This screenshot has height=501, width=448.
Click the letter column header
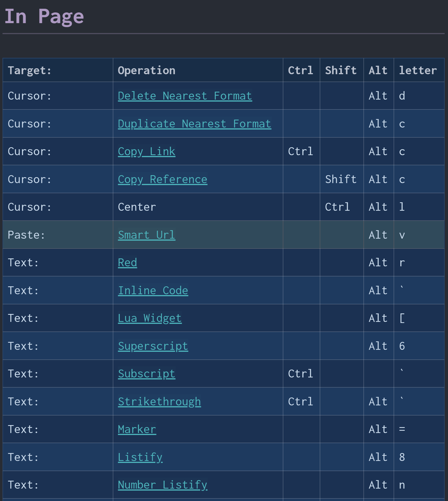tap(418, 70)
